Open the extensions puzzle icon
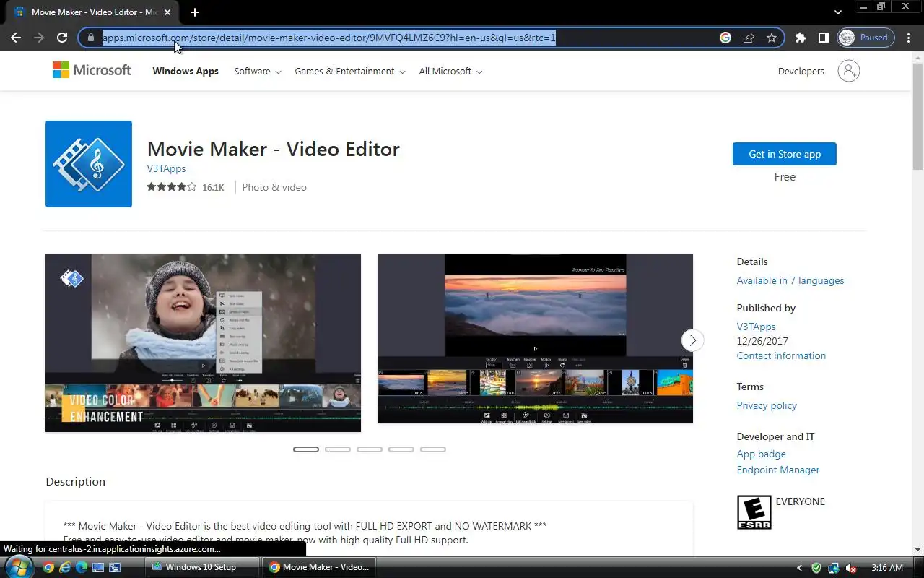 click(x=800, y=38)
